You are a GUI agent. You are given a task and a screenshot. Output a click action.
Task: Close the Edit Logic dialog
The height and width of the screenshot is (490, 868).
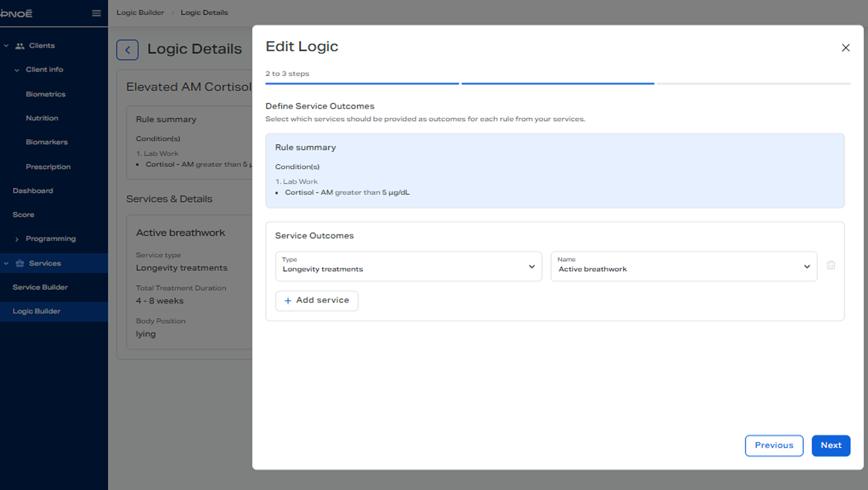click(845, 48)
